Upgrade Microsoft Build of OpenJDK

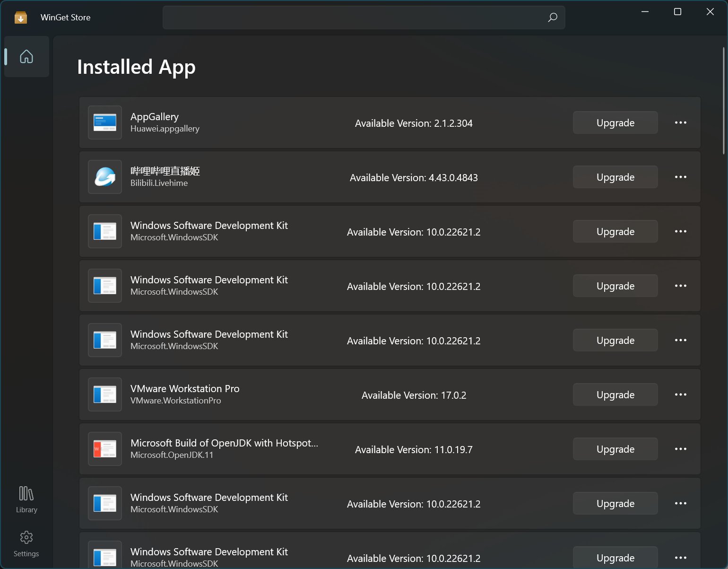pyautogui.click(x=615, y=449)
